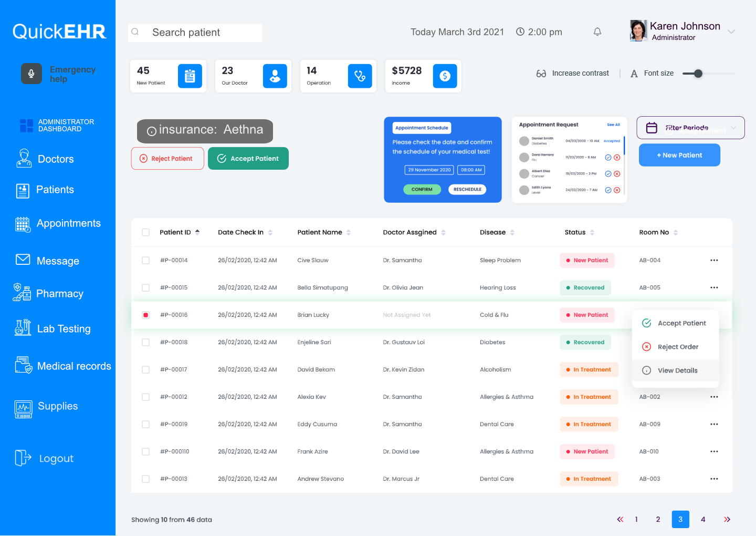Toggle the select-all checkbox in table header
The image size is (756, 536).
pyautogui.click(x=146, y=232)
